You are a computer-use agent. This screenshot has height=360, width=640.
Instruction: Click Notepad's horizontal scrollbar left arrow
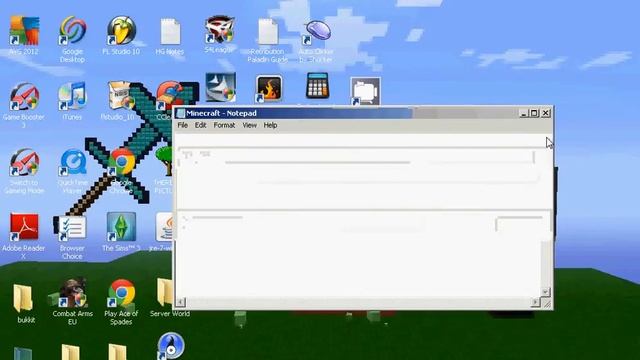[180, 302]
